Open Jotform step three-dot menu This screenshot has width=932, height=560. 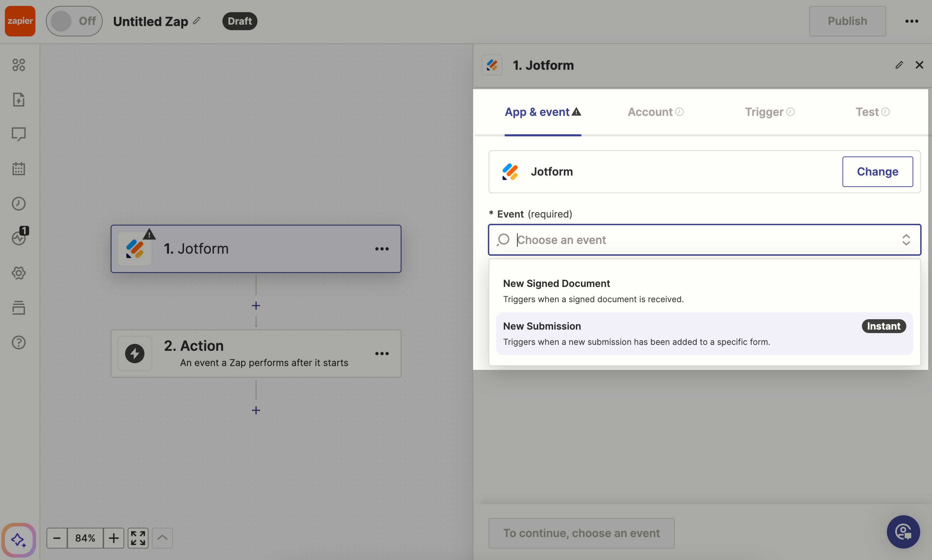click(382, 249)
